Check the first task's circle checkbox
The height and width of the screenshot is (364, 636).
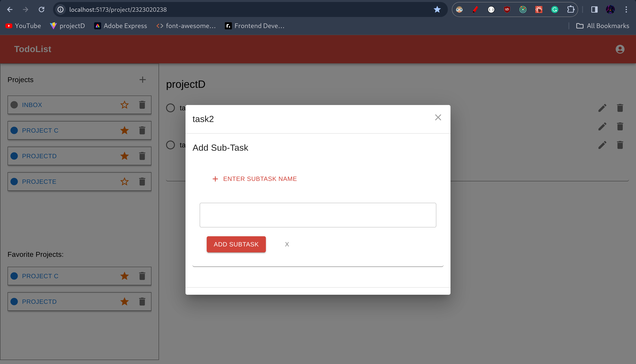(170, 108)
